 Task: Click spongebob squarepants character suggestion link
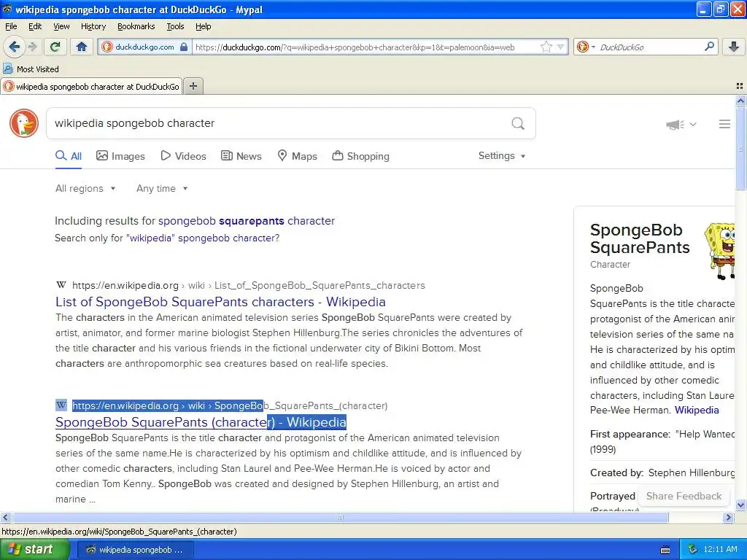(247, 221)
